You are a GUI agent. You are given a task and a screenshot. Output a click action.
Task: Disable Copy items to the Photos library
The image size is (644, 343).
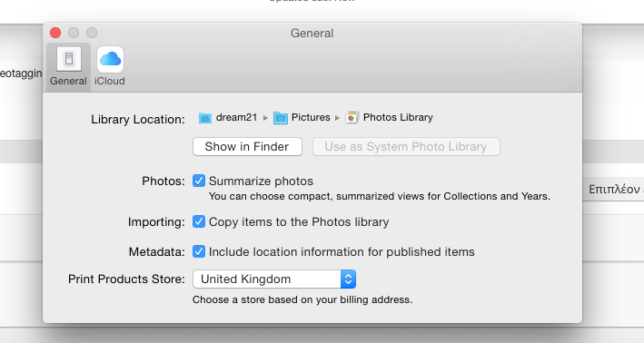(x=199, y=221)
